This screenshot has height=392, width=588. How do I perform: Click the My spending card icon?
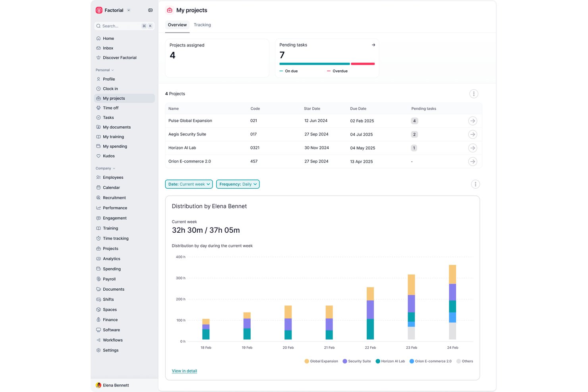click(99, 146)
